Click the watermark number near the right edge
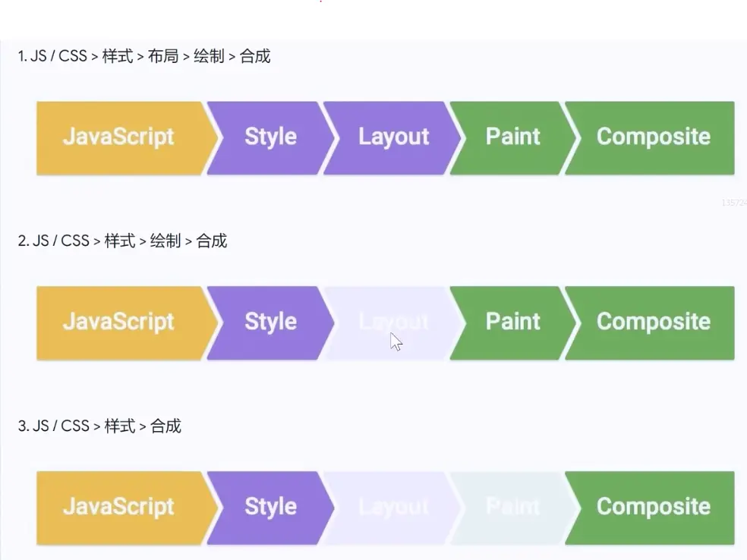This screenshot has width=747, height=560. click(733, 202)
